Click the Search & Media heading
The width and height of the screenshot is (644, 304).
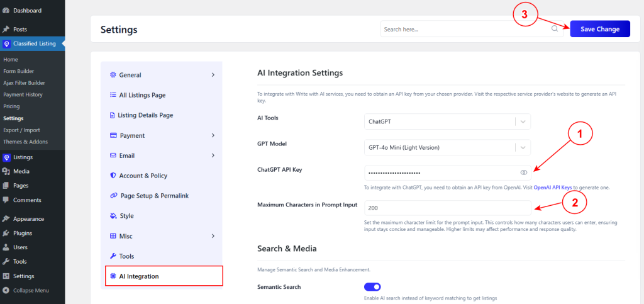287,249
